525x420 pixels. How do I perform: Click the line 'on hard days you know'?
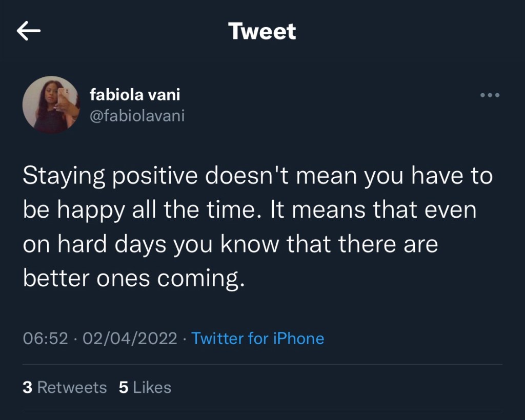(x=230, y=244)
